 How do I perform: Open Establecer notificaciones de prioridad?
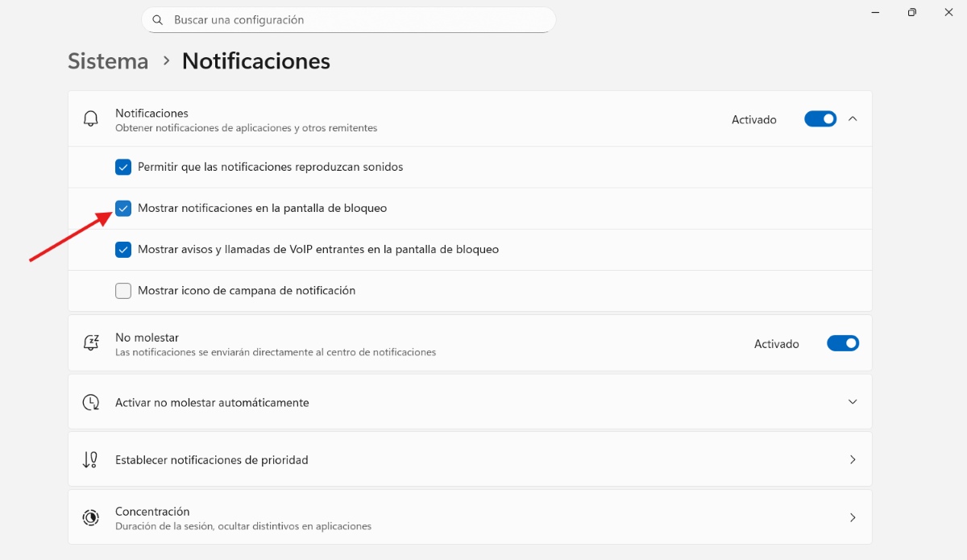[x=853, y=459]
